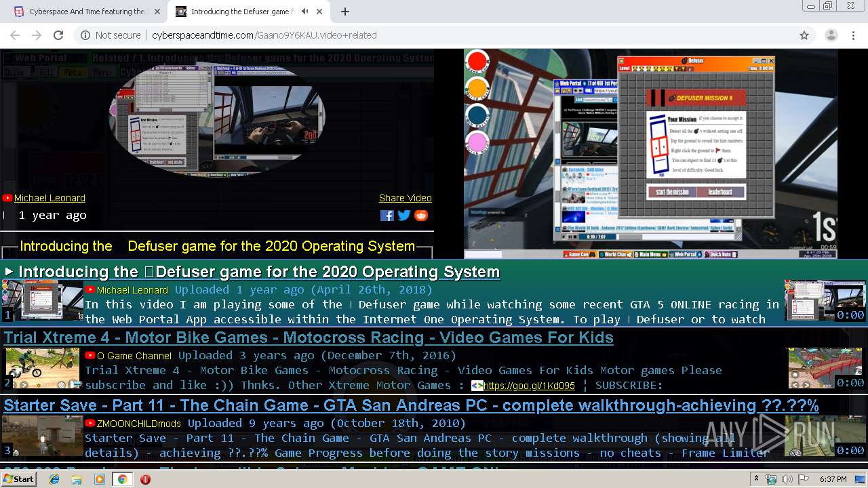This screenshot has width=868, height=488.
Task: Open the 6:37 PM taskbar clock
Action: tap(833, 479)
